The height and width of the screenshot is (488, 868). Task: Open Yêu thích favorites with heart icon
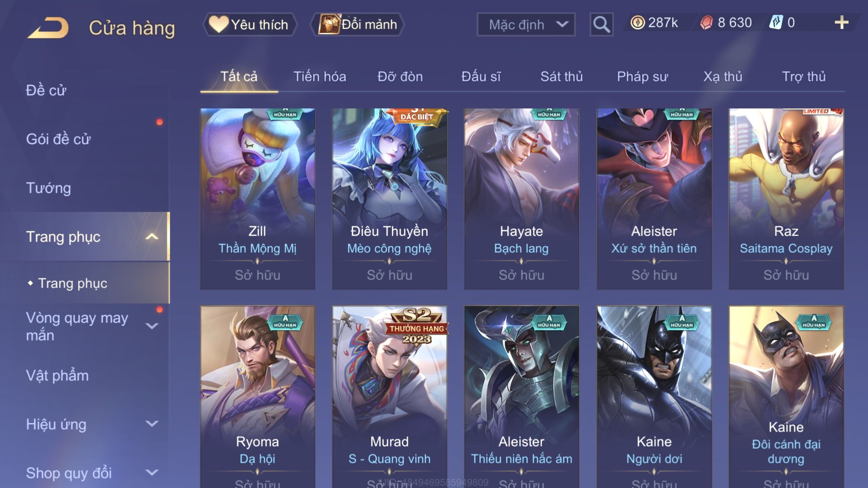pyautogui.click(x=249, y=24)
